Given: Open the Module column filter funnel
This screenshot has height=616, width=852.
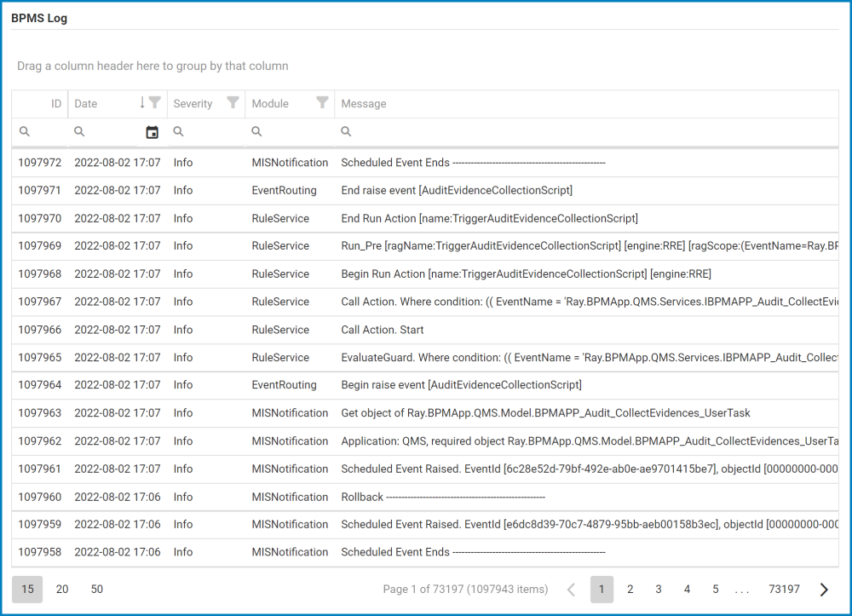Looking at the screenshot, I should [322, 103].
